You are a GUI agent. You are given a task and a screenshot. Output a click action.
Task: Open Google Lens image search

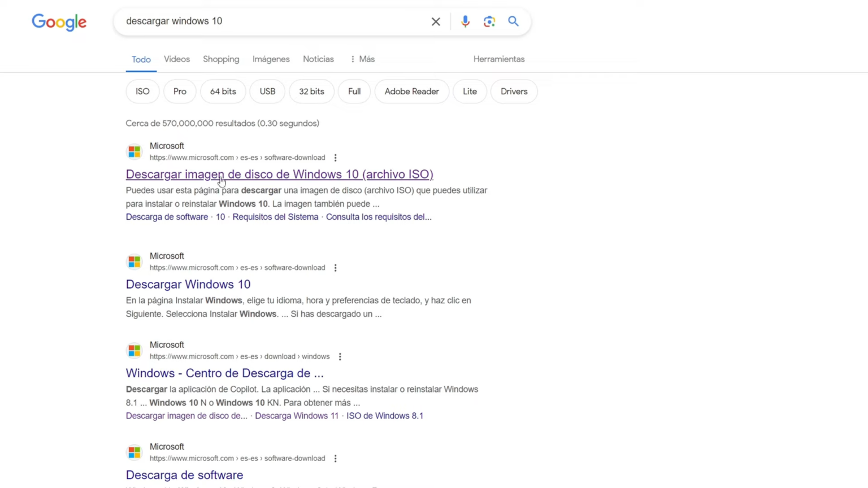pyautogui.click(x=489, y=21)
